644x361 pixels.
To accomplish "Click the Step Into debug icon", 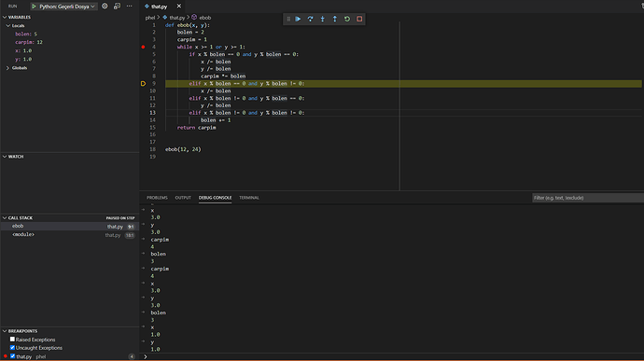I will click(323, 19).
